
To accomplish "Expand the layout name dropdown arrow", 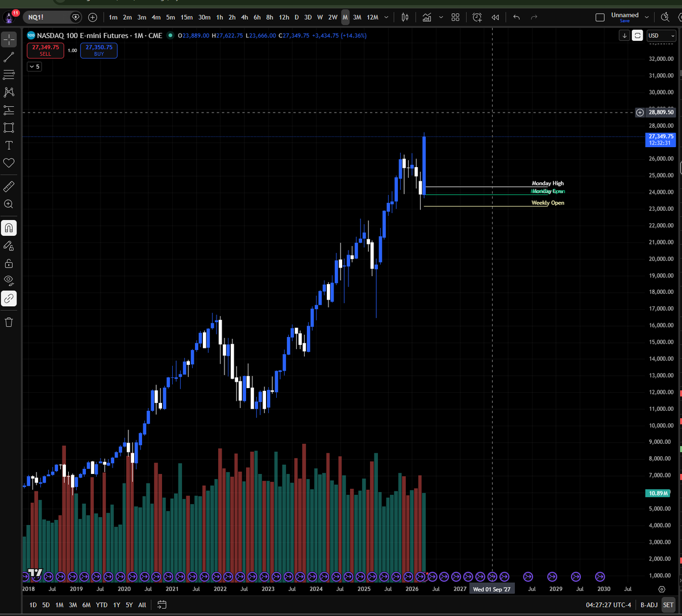I will coord(647,17).
